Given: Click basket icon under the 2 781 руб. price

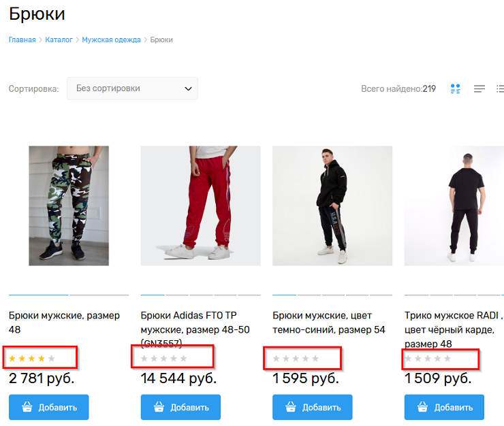Looking at the screenshot, I should [x=28, y=407].
